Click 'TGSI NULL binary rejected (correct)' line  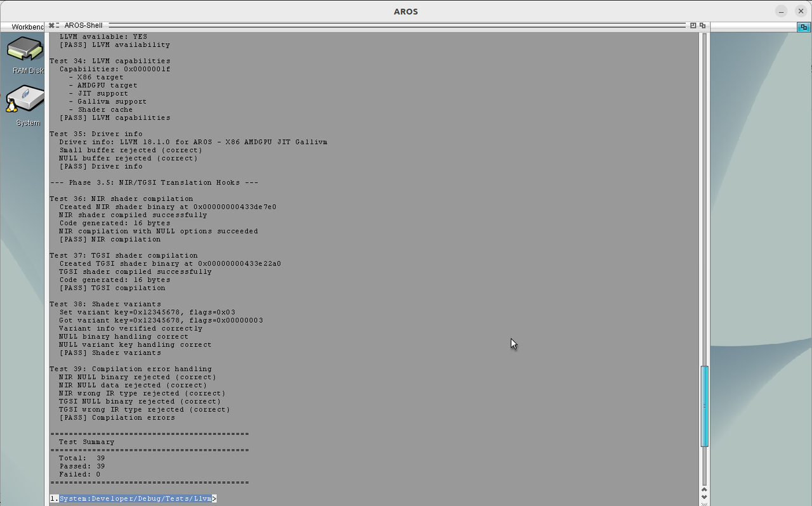click(140, 401)
